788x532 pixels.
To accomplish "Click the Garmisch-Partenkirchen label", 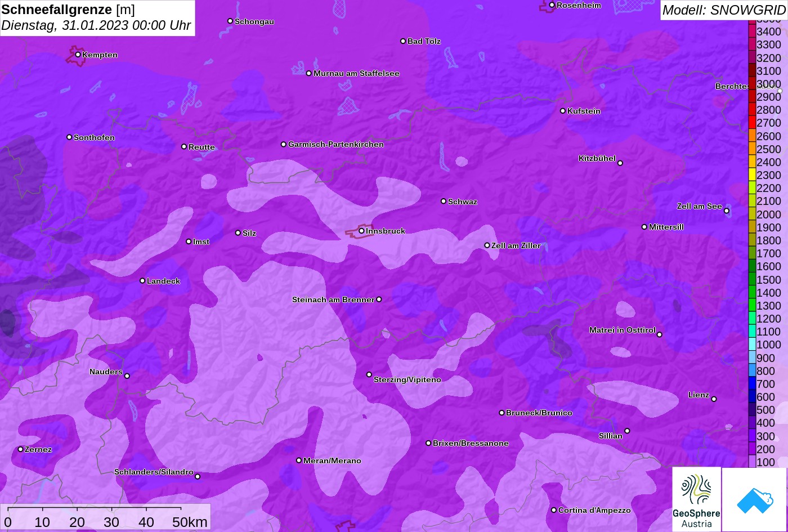I will pos(336,144).
